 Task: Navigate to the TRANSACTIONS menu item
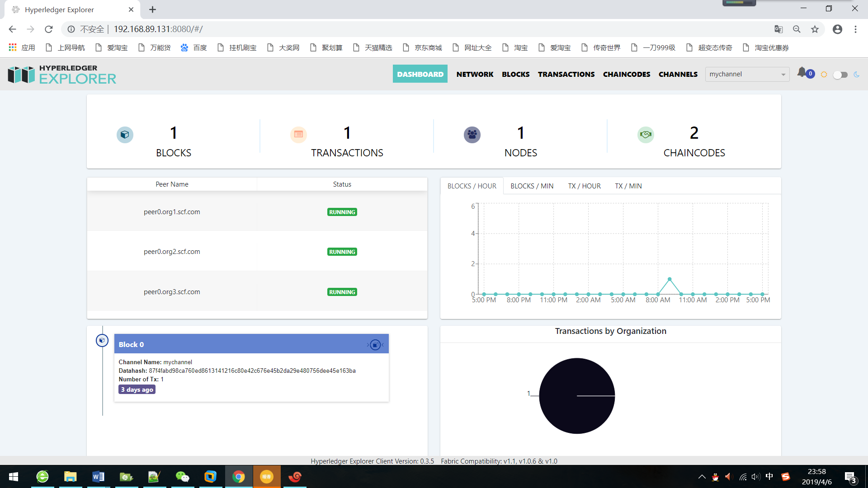[566, 74]
